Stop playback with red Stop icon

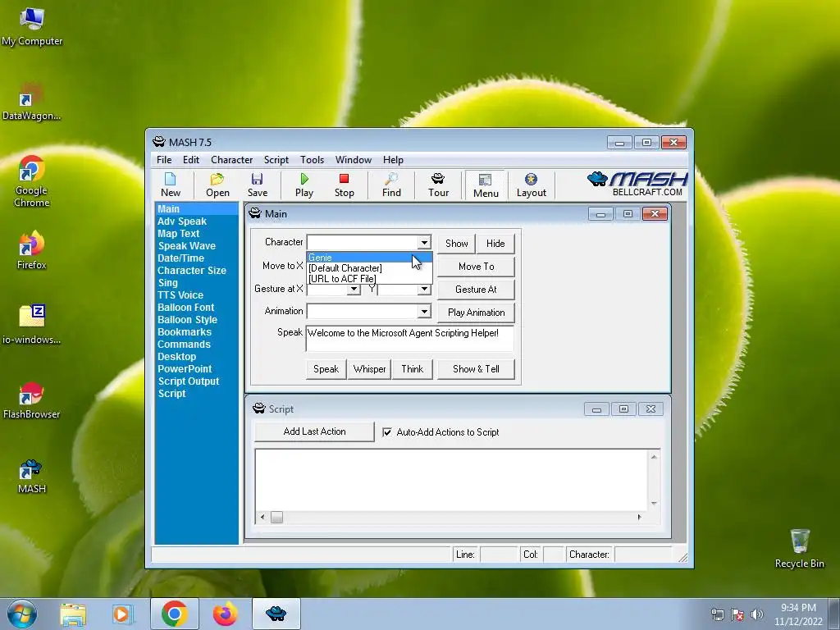(344, 185)
